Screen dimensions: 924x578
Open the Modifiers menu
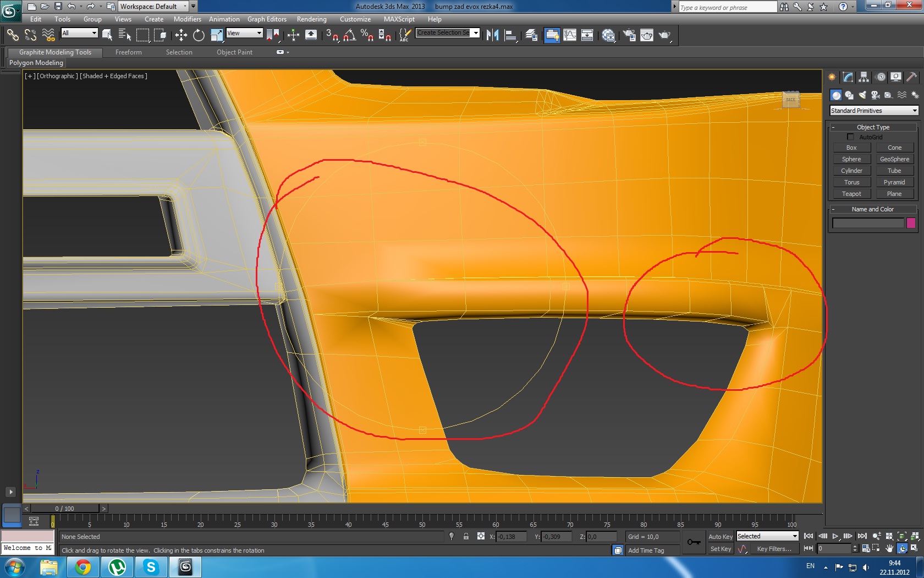187,19
